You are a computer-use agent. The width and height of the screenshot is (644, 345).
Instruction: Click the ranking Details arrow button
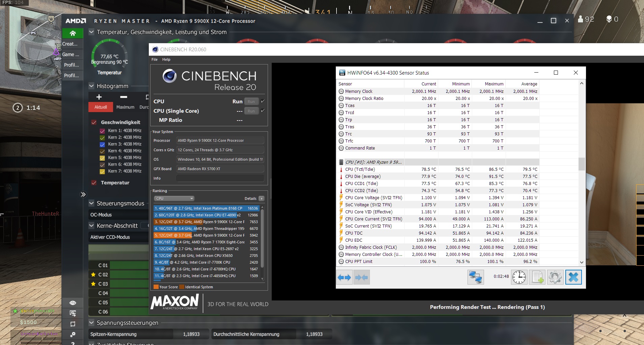[262, 198]
